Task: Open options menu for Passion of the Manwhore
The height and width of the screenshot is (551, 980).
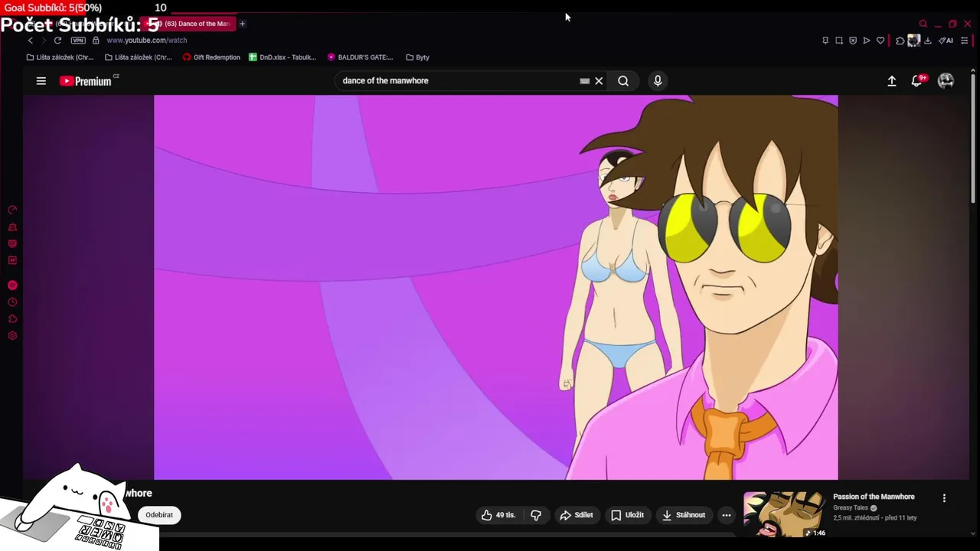Action: [944, 497]
